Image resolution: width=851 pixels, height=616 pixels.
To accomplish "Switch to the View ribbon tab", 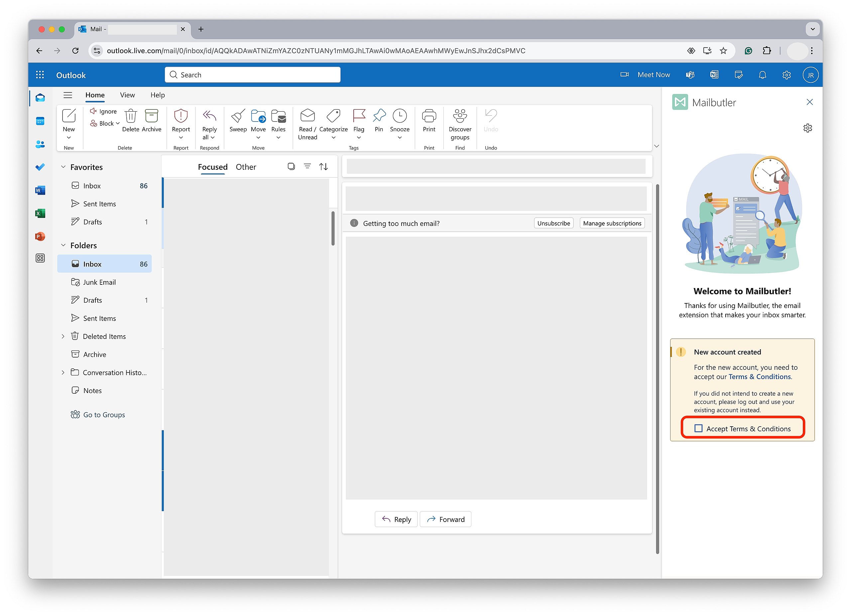I will click(x=128, y=95).
